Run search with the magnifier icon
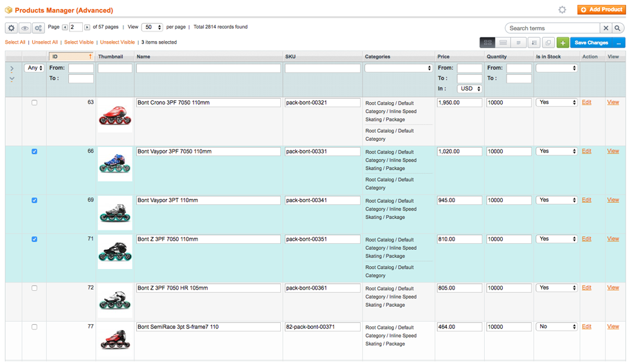 [618, 28]
